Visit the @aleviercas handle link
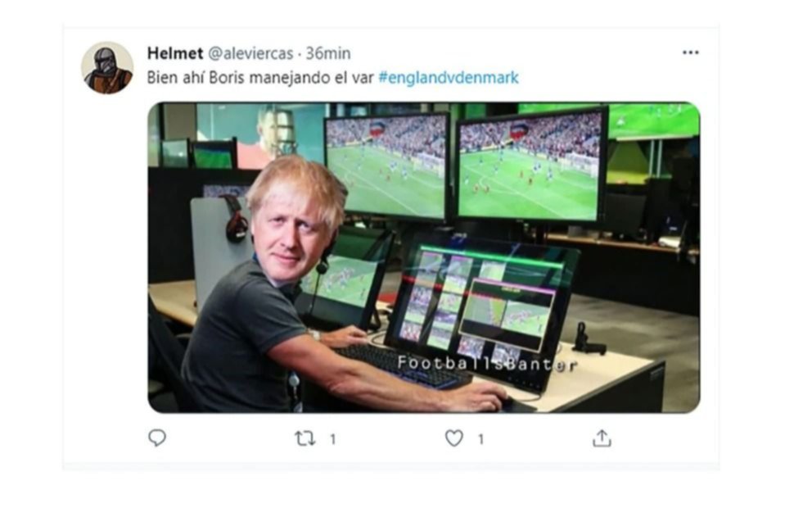Screen dimensions: 812x508 coord(250,53)
